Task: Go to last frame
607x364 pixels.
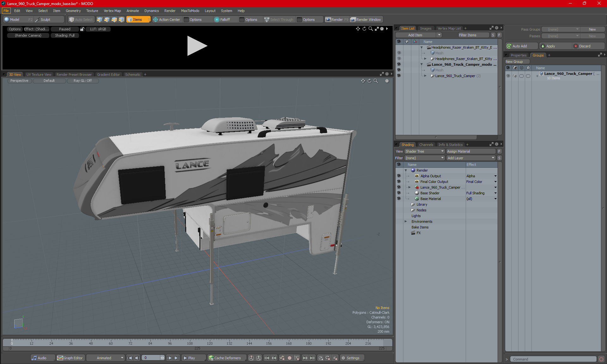Action: coord(177,358)
